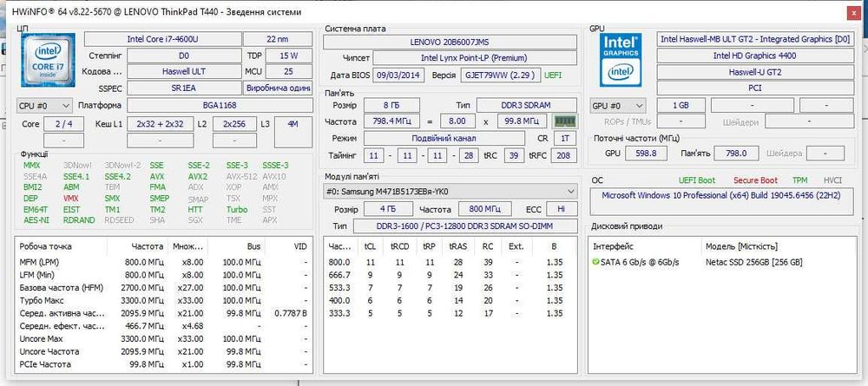The height and width of the screenshot is (386, 868).
Task: Click the green SATA status icon
Action: coord(595,262)
